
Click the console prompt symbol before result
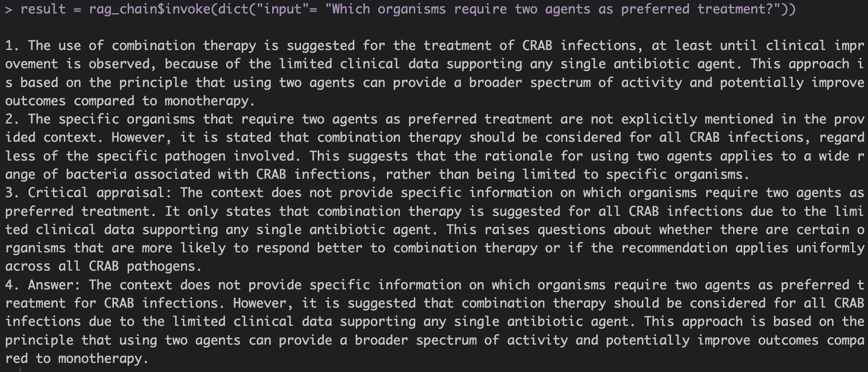9,9
